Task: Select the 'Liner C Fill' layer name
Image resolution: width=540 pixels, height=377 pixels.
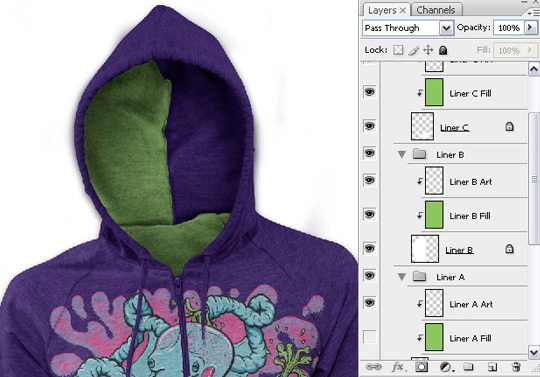Action: (470, 93)
